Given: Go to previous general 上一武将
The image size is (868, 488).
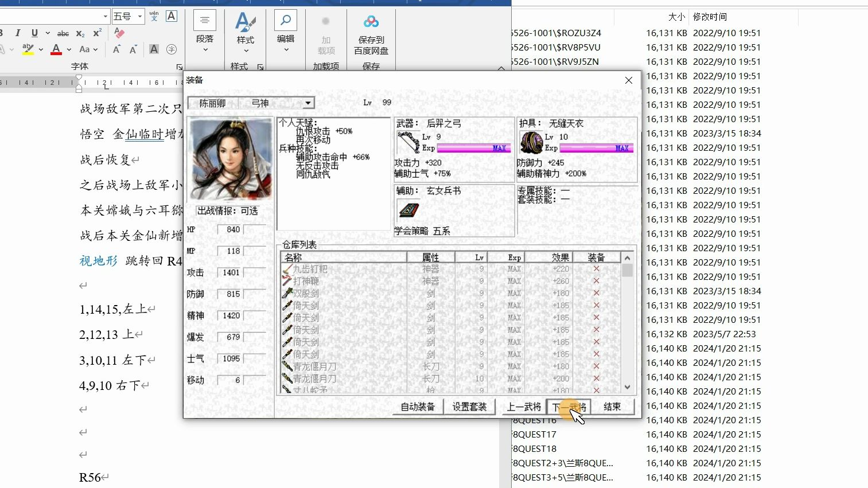Looking at the screenshot, I should [524, 407].
